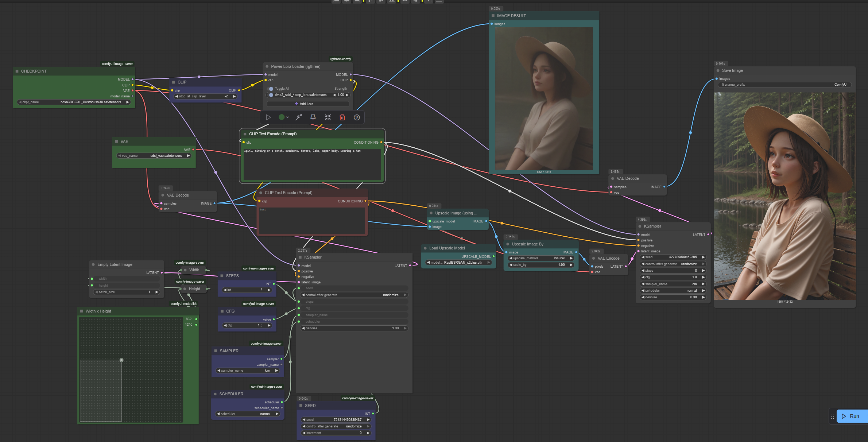Viewport: 868px width, 442px height.
Task: Click the play icon in node toolbar
Action: (268, 117)
